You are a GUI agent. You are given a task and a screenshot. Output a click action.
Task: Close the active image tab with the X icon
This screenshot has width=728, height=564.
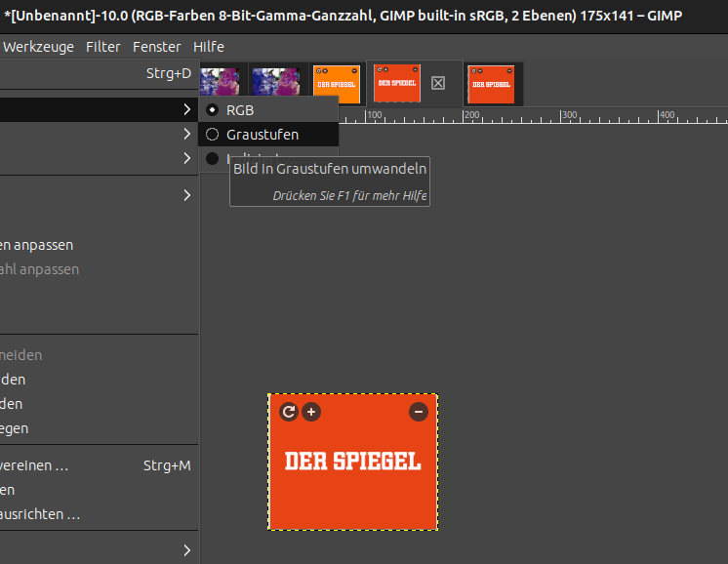tap(438, 84)
